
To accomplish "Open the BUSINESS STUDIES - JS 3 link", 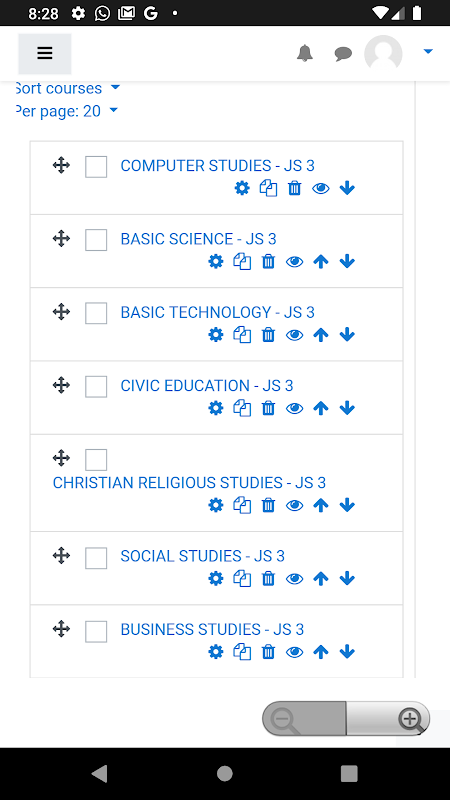I will (212, 629).
